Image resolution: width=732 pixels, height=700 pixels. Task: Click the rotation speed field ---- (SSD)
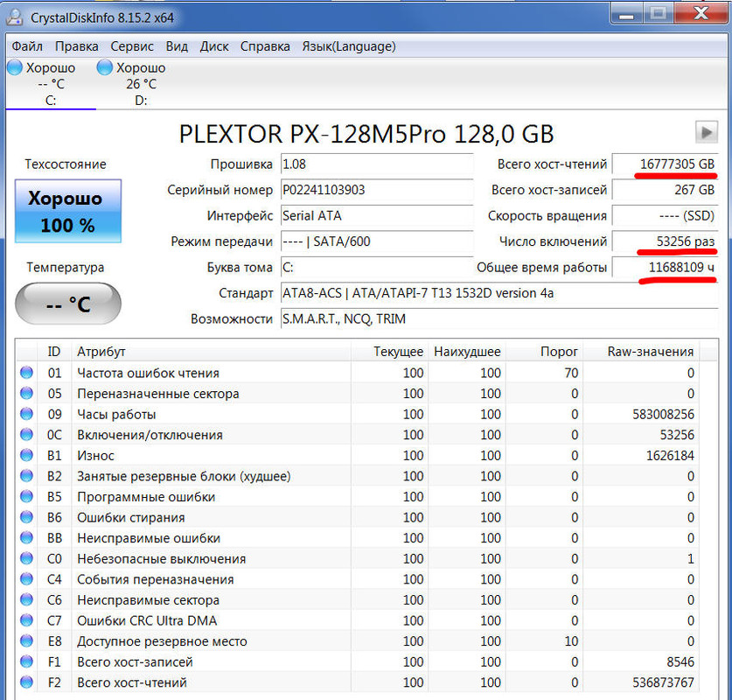coord(665,216)
